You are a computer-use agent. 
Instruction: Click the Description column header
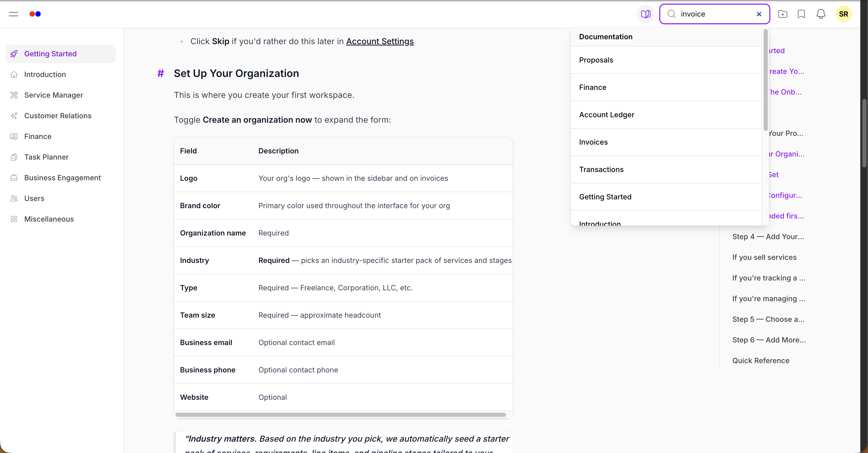click(278, 151)
